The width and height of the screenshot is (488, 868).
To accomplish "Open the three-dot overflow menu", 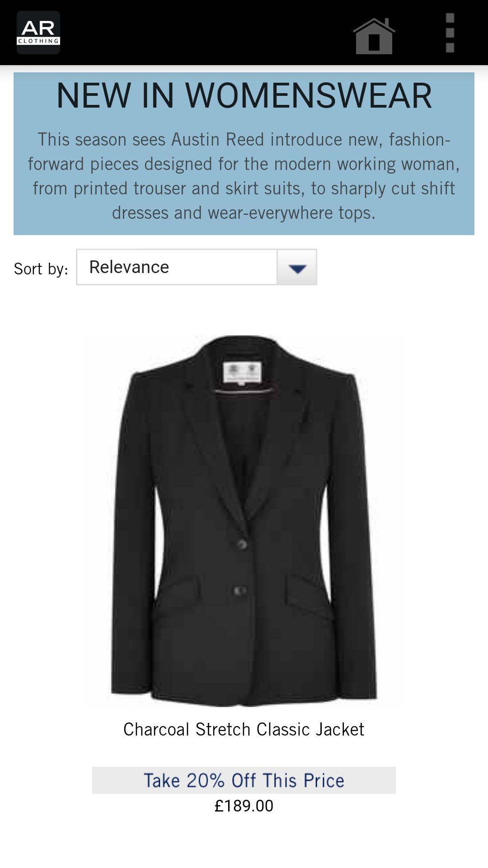I will pyautogui.click(x=450, y=33).
